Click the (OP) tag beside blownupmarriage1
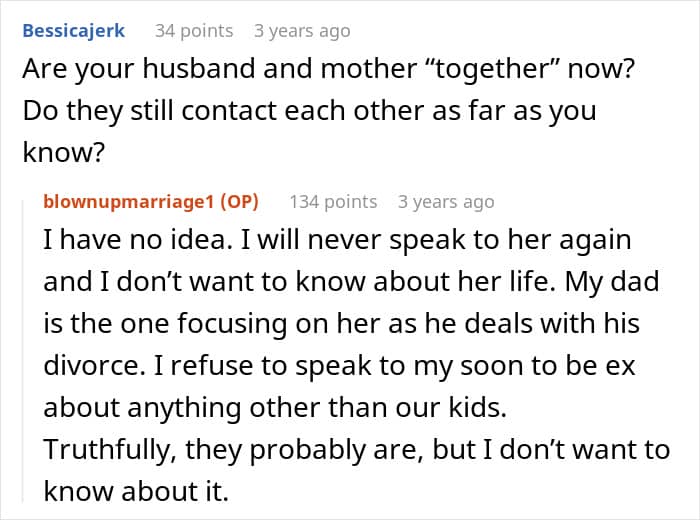Image resolution: width=700 pixels, height=520 pixels. 240,202
